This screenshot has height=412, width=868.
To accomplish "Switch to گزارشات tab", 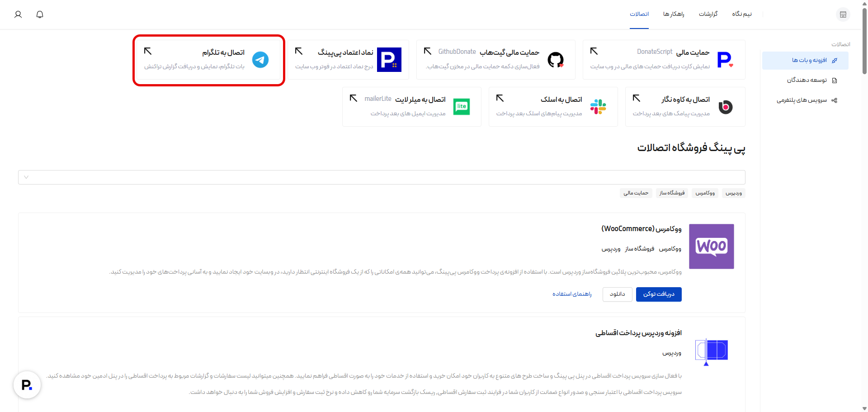I will [x=708, y=14].
